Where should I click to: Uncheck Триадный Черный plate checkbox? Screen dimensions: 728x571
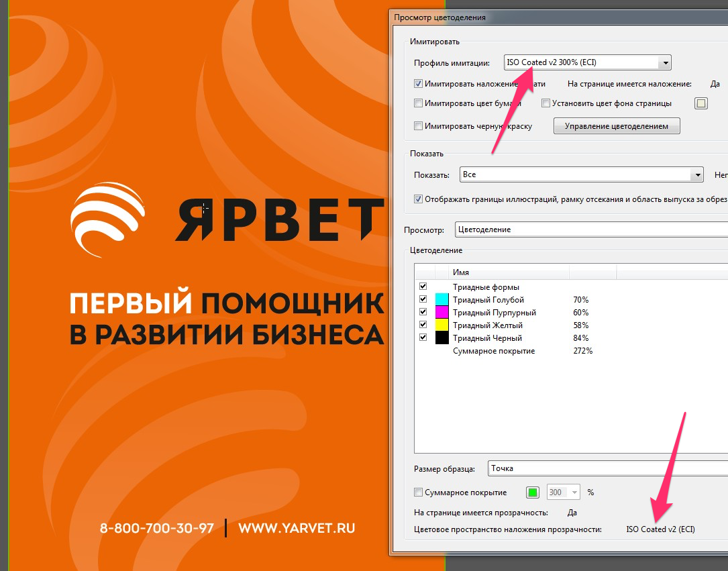click(423, 338)
